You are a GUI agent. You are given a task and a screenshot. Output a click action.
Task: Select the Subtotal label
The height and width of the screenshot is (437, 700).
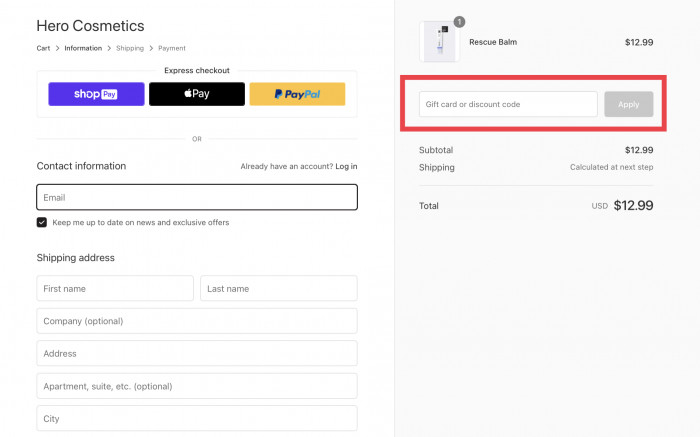[436, 150]
